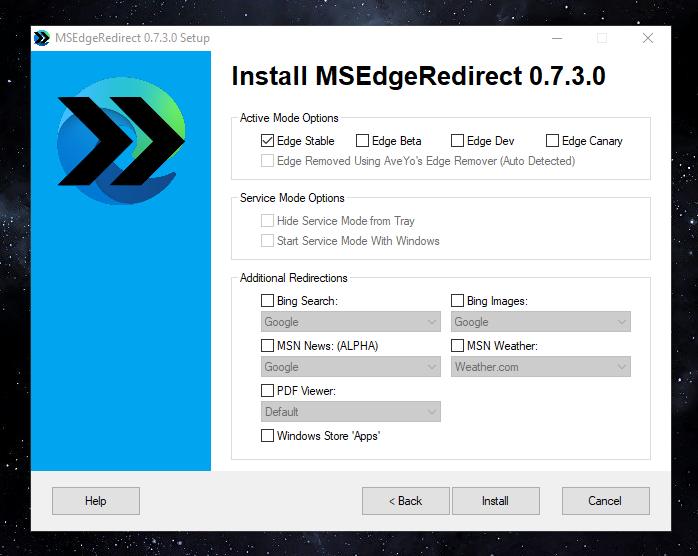Close the Setup window with X
698x556 pixels.
coord(648,38)
